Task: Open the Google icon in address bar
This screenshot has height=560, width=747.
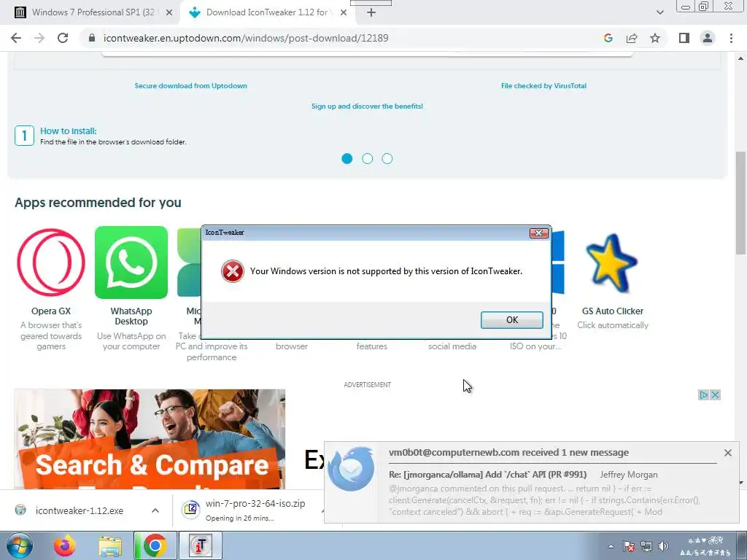Action: pyautogui.click(x=608, y=38)
